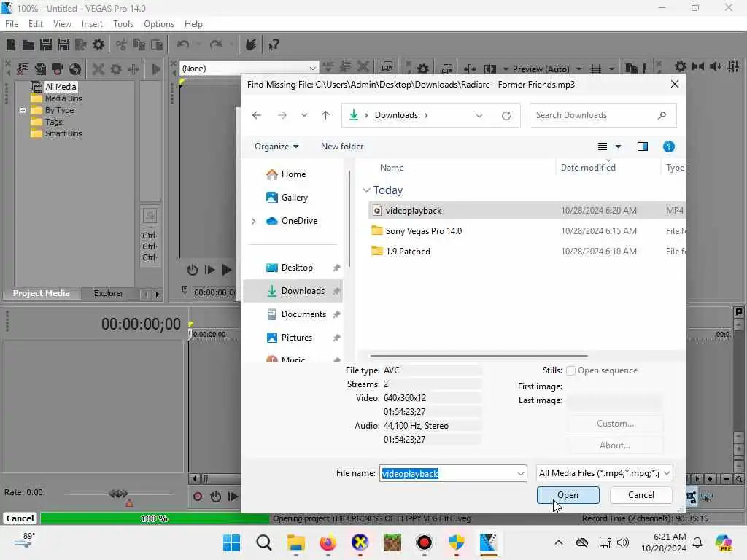This screenshot has height=560, width=747.
Task: Click the Overlays grid icon in preview toolbar
Action: coord(596,69)
